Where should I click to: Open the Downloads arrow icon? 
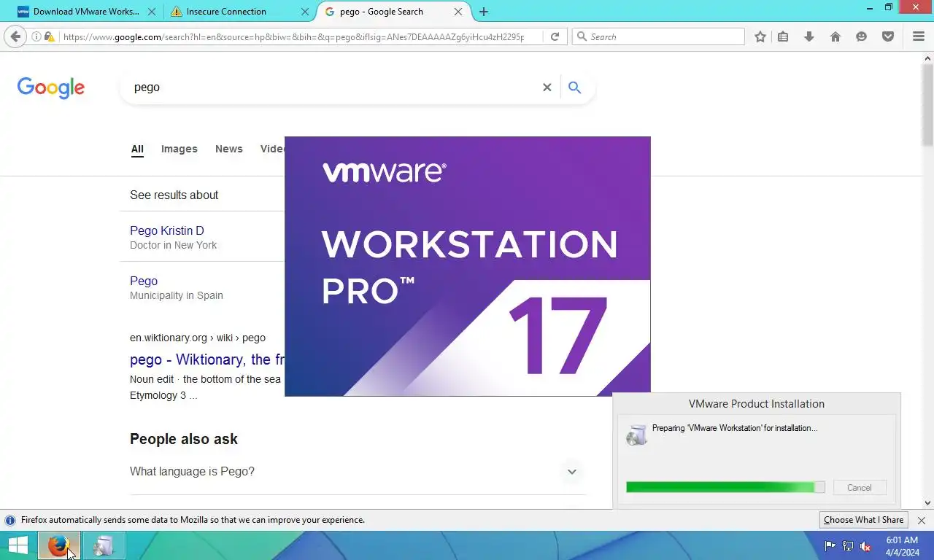808,36
